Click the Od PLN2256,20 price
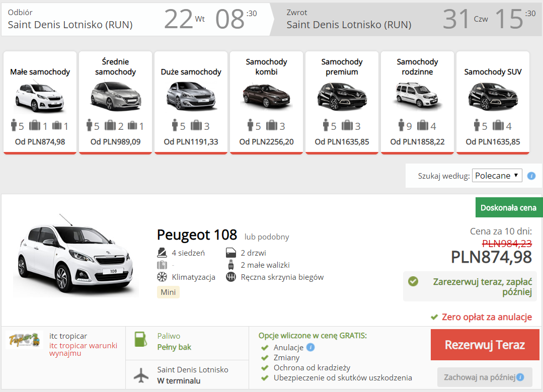 pos(266,141)
